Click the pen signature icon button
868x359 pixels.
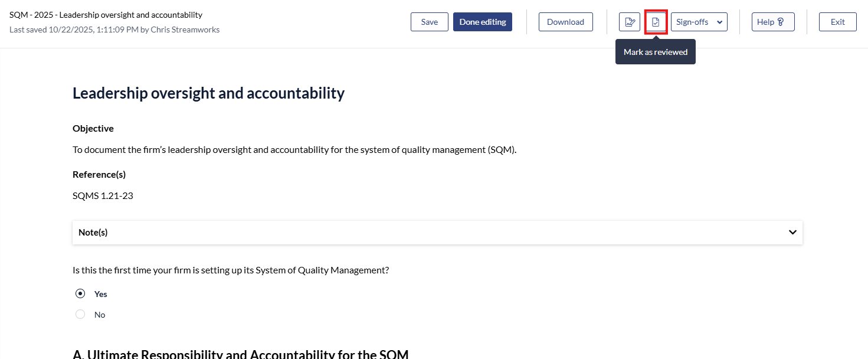[x=630, y=22]
